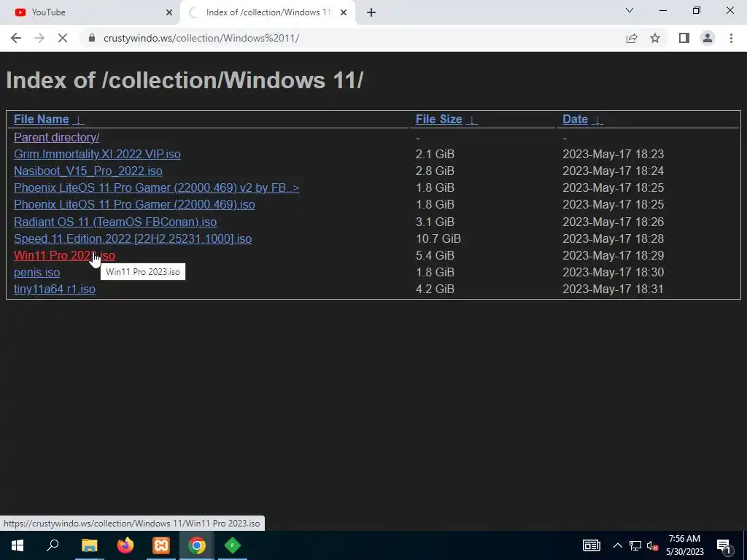
Task: Open the Windows Start menu
Action: point(18,545)
